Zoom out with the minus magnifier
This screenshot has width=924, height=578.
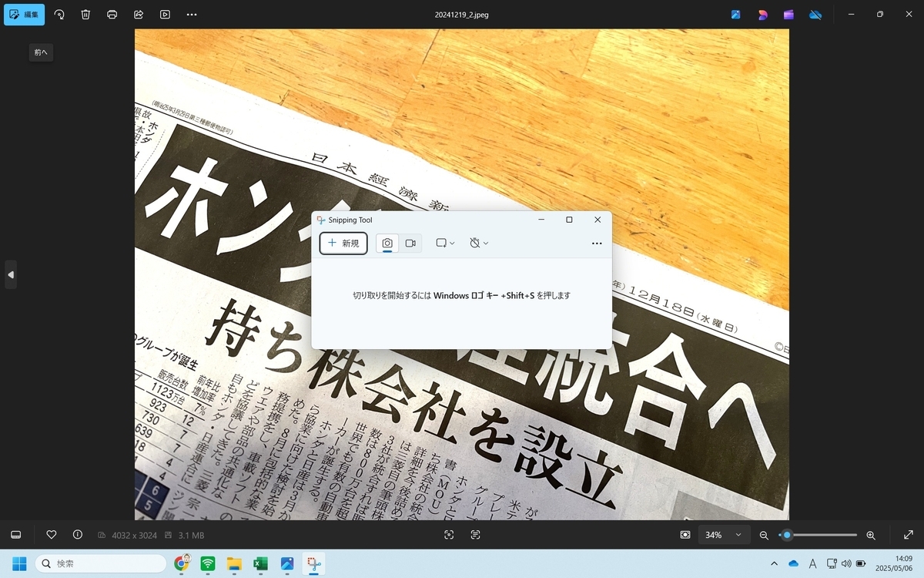point(764,535)
